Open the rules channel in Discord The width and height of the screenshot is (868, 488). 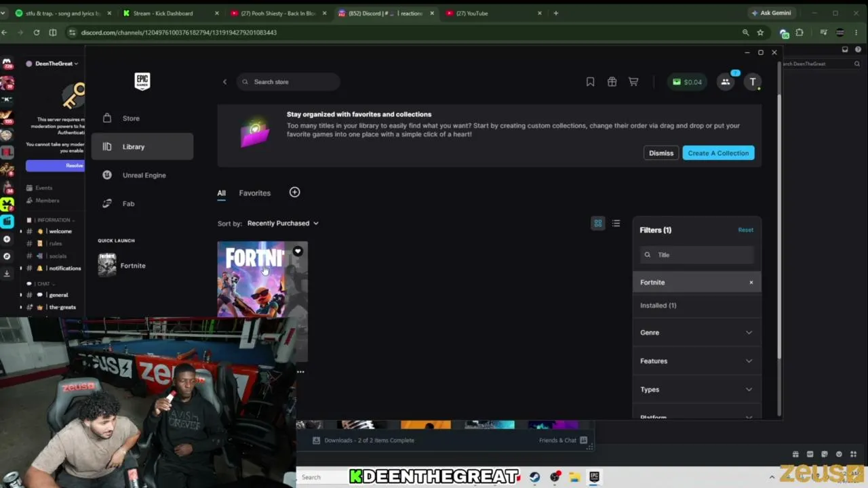tap(54, 243)
